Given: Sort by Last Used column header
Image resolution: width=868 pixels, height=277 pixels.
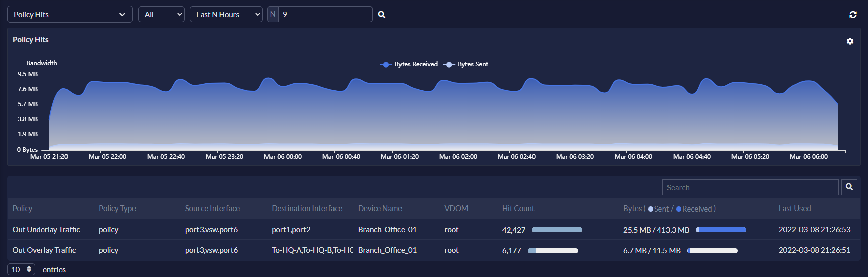Looking at the screenshot, I should tap(795, 208).
